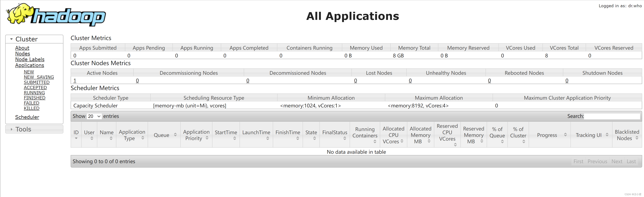Screen dimensions: 644x197
Task: Sort by Tracking UI column icon
Action: [x=607, y=135]
